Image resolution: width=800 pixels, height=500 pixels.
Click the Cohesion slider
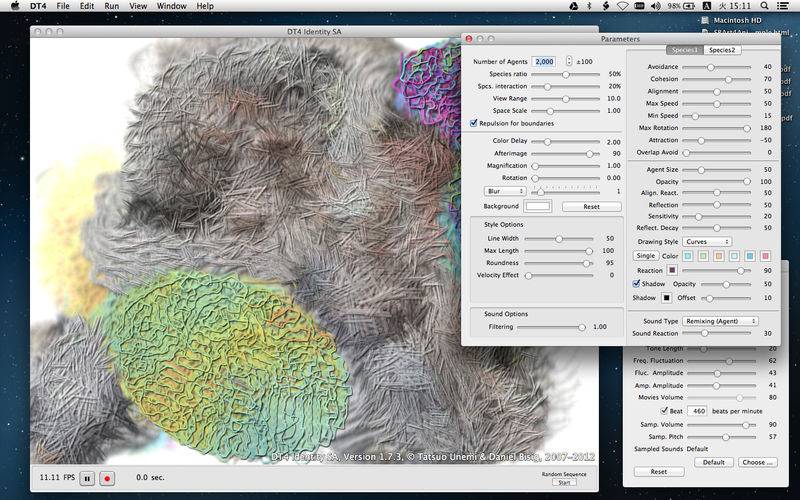716,80
